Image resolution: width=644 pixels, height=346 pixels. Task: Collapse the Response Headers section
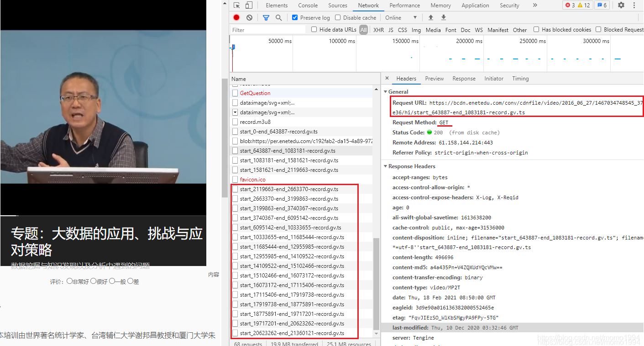pos(385,166)
